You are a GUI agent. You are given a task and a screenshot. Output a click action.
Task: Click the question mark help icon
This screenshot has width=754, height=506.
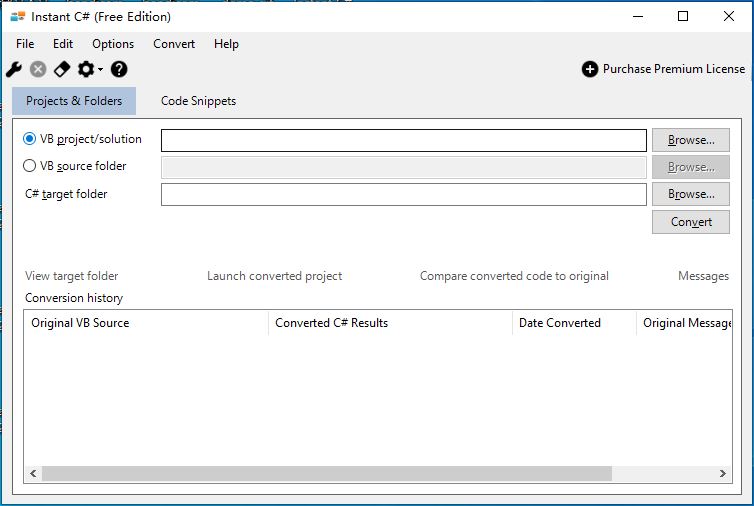coord(119,69)
